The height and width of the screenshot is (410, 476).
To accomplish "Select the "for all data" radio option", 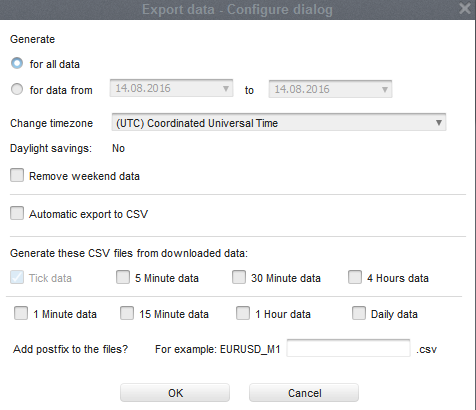I will (17, 63).
